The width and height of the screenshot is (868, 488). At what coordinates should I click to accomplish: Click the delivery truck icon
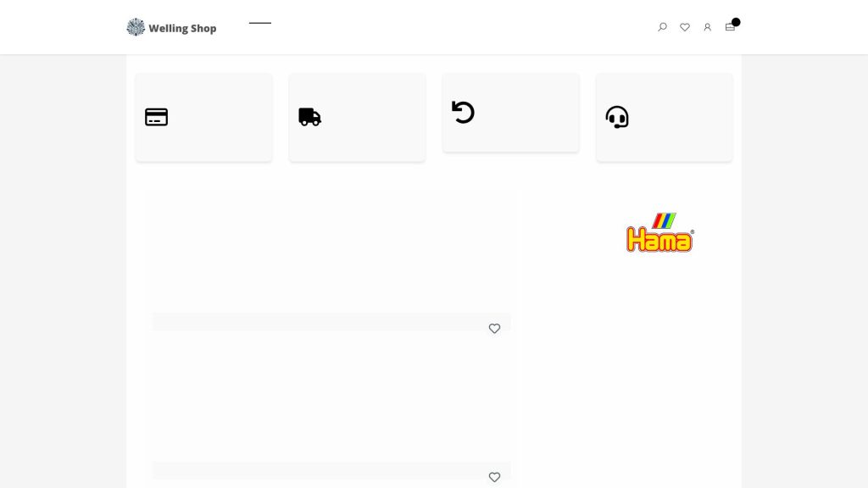[x=310, y=117]
